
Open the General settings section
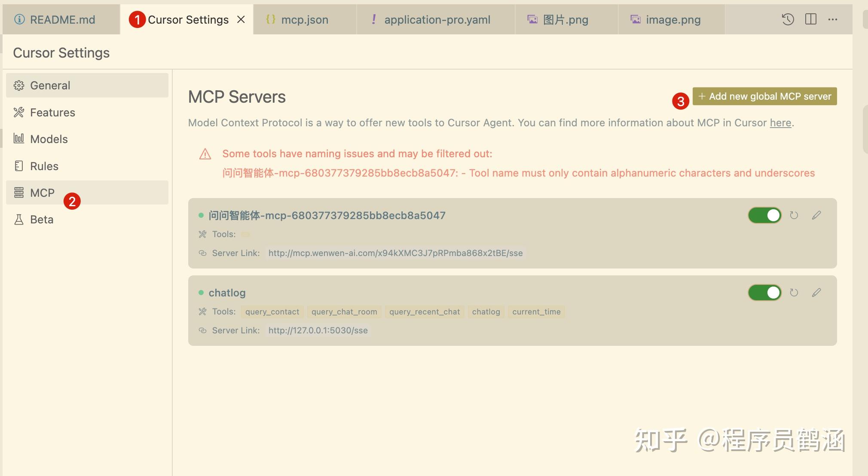pos(50,85)
